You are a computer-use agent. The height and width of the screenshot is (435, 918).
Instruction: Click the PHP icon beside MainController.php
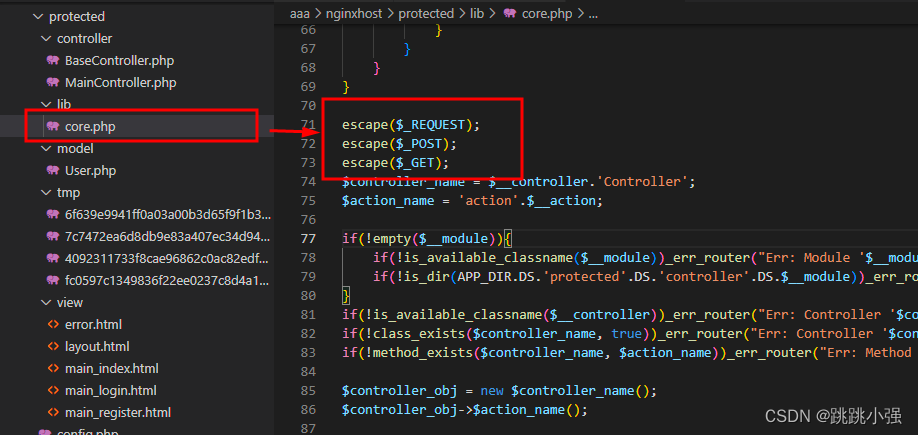[53, 83]
